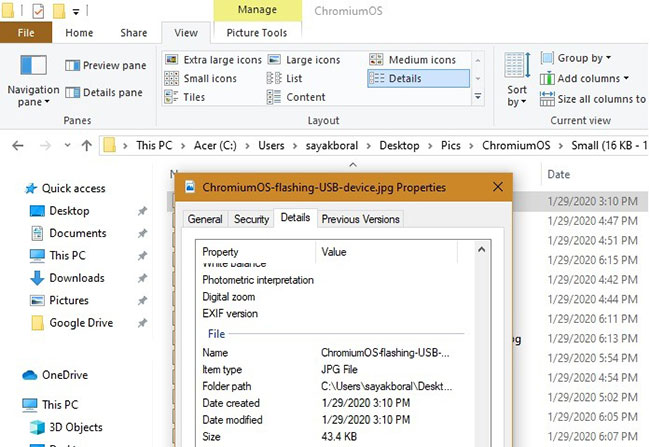
Task: Choose Large icons layout
Action: [304, 60]
